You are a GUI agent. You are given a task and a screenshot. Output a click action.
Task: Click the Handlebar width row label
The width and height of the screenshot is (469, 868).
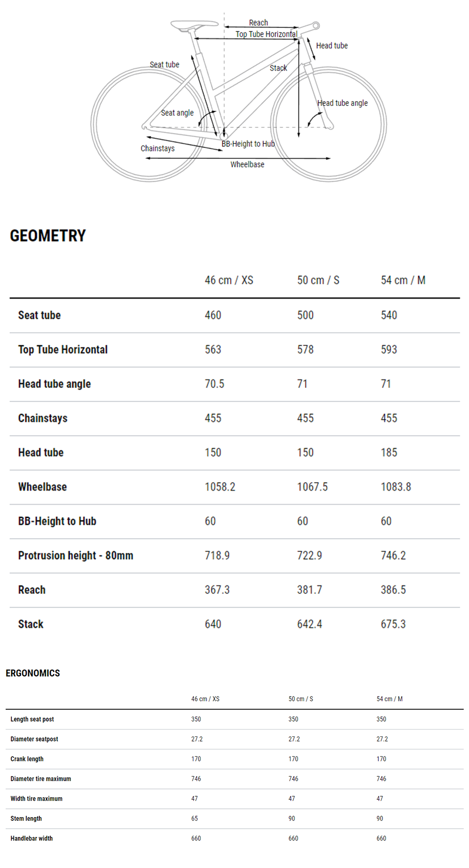[x=31, y=839]
